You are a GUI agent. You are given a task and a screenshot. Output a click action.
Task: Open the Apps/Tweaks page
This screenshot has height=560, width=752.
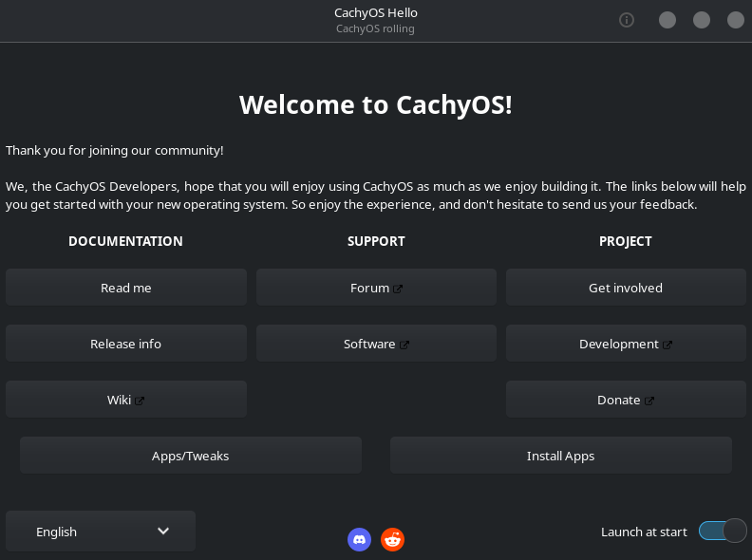tap(191, 456)
